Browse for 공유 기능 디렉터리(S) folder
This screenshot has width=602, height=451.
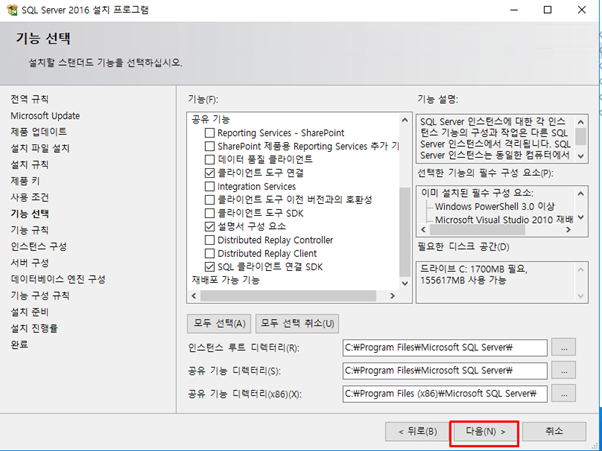pos(564,371)
